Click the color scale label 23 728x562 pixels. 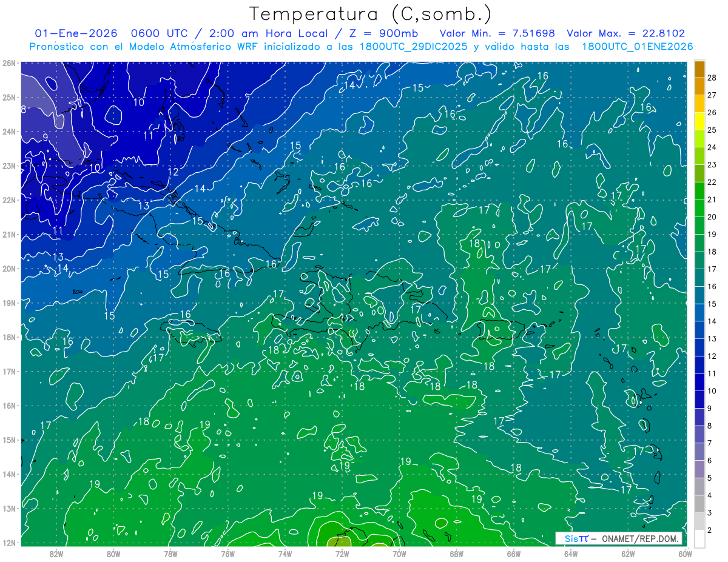[712, 165]
